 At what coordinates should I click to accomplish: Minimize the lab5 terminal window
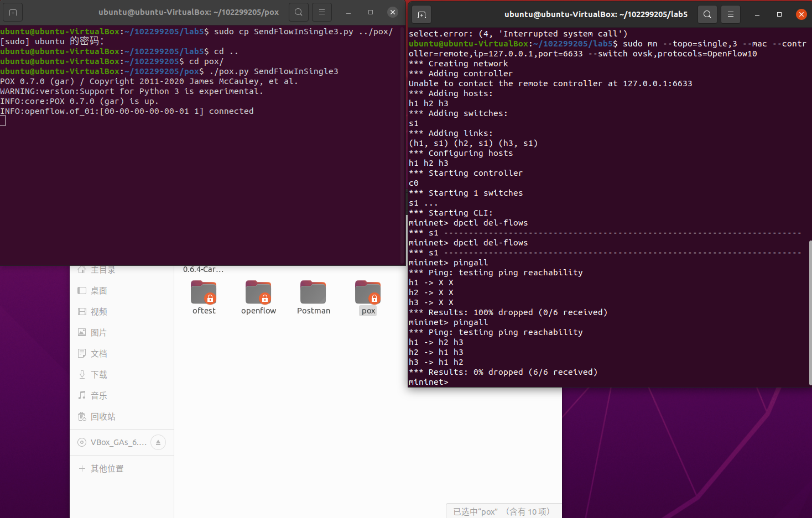point(757,14)
